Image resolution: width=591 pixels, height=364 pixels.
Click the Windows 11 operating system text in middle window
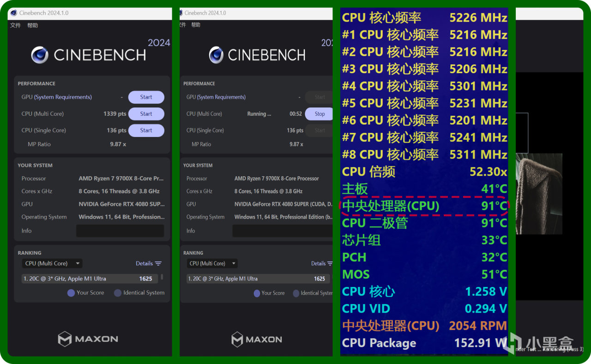click(x=283, y=217)
